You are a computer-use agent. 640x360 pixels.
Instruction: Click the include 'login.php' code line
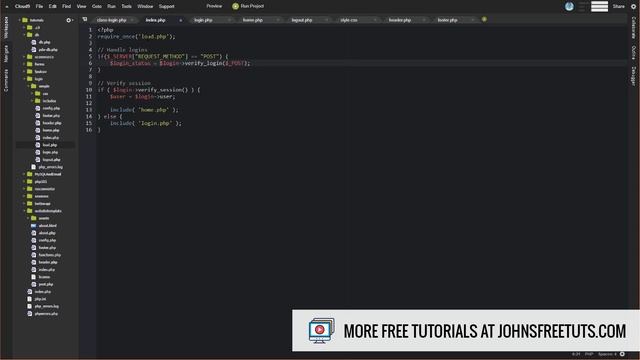(x=146, y=123)
